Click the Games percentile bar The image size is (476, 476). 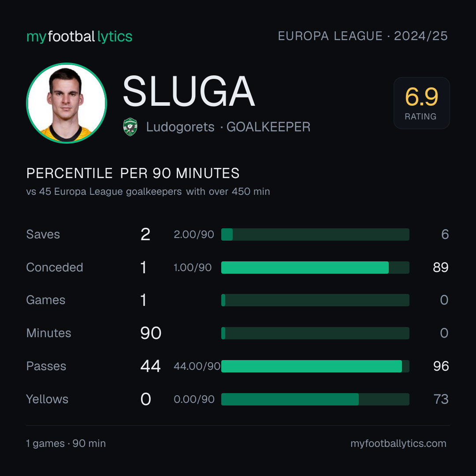click(x=315, y=300)
